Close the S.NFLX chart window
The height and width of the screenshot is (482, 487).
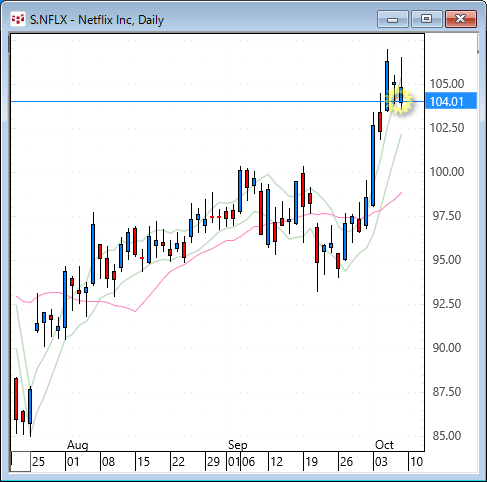(461, 19)
